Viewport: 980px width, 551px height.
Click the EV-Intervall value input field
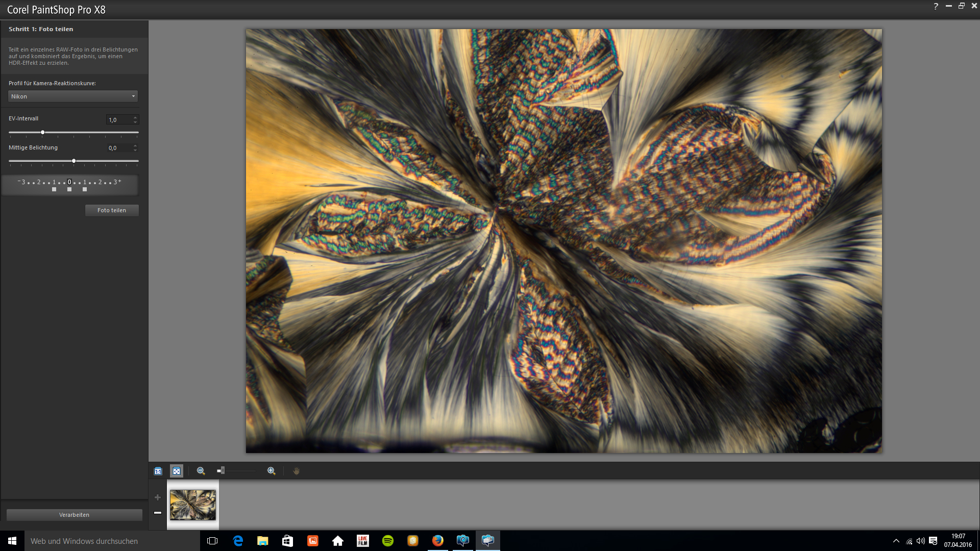click(x=118, y=120)
